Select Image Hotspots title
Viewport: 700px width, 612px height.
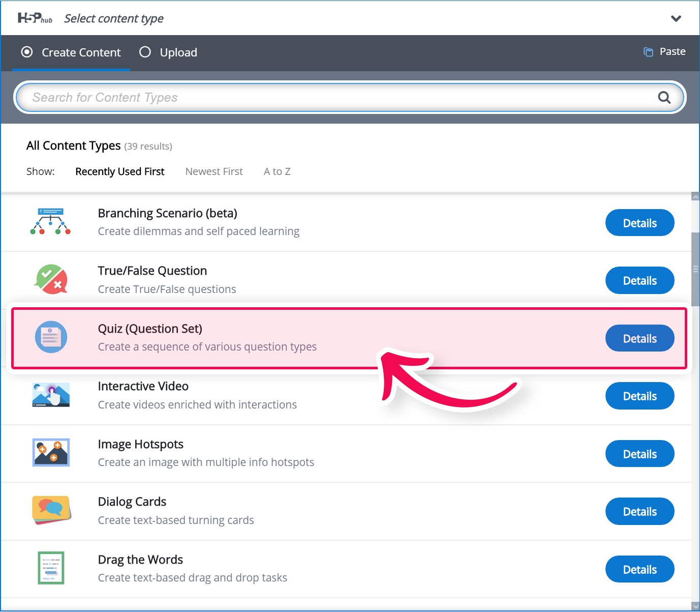pyautogui.click(x=141, y=444)
